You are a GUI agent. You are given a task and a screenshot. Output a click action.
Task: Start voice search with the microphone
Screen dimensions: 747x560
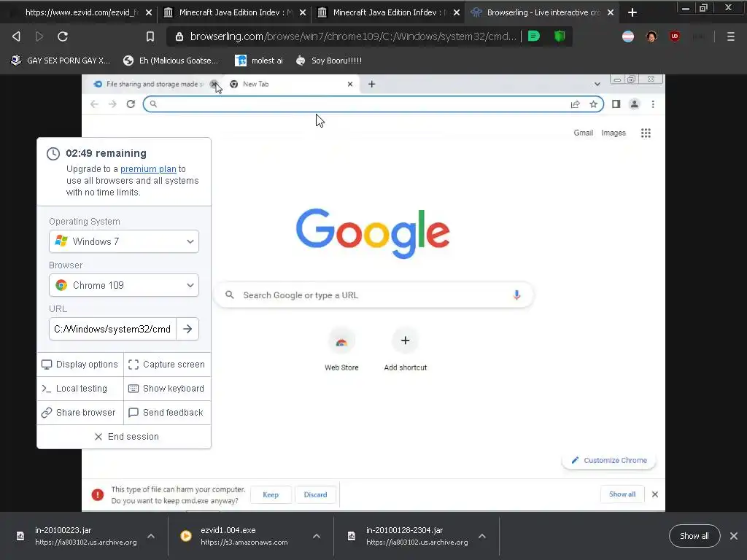coord(516,295)
